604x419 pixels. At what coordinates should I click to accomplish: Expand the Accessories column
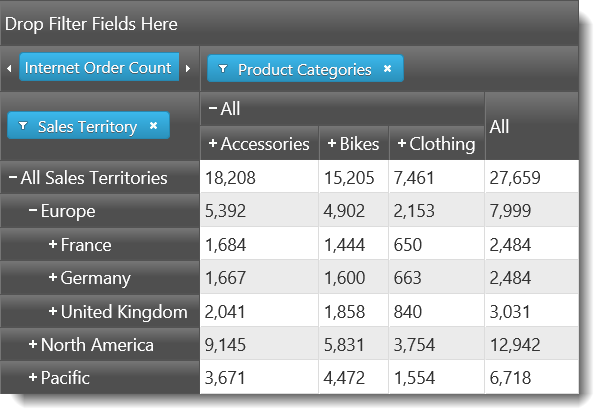pos(213,144)
